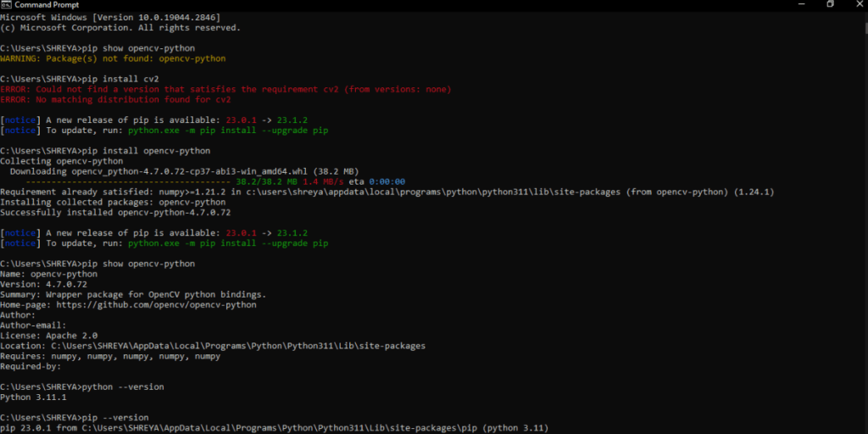Click the "Location:" site-packages path line

[213, 346]
